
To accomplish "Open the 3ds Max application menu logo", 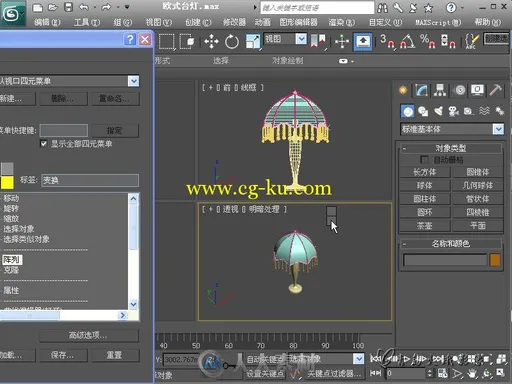I will (12, 13).
